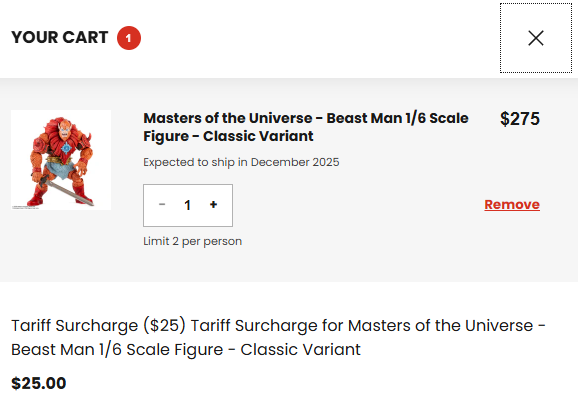This screenshot has height=399, width=578.
Task: Select the Tariff Surcharge ($25) description text
Action: coord(278,337)
